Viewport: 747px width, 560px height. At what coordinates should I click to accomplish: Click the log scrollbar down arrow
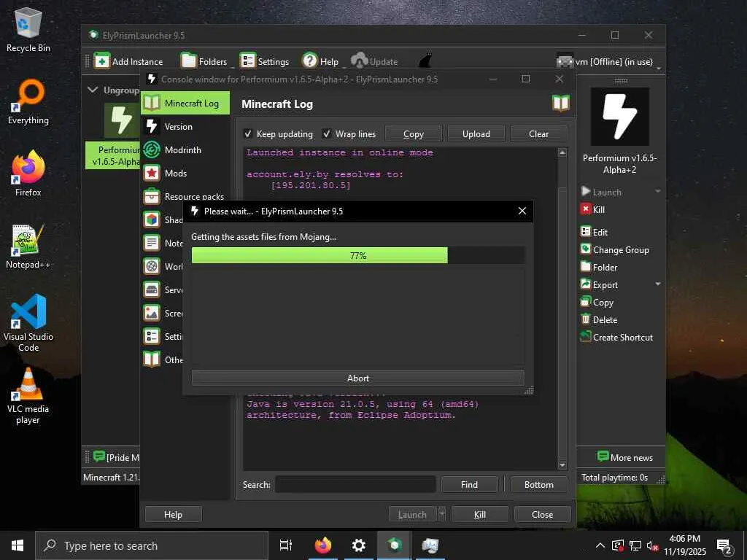562,465
